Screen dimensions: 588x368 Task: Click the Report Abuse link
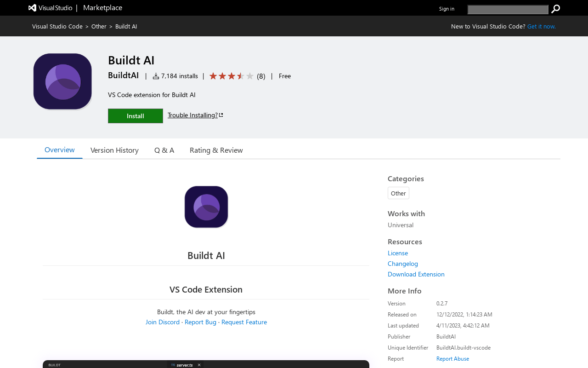pos(452,359)
